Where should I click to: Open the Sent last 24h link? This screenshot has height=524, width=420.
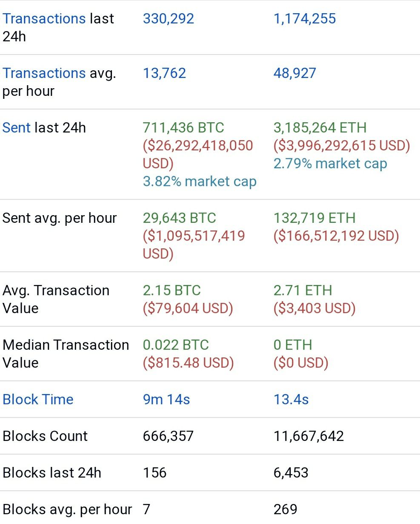(x=17, y=128)
